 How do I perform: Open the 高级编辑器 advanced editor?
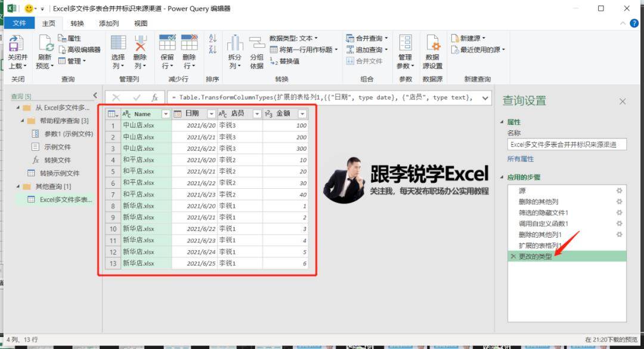click(x=79, y=49)
